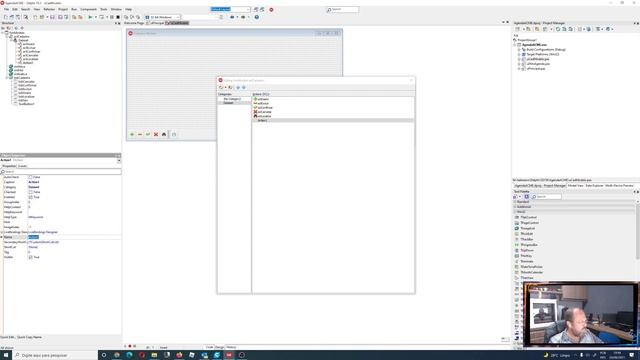640x360 pixels.
Task: Click the IDE Insight search box
Action: tap(343, 9)
